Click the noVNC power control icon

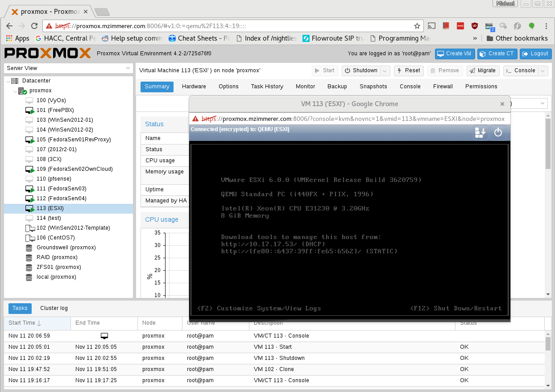(x=498, y=132)
